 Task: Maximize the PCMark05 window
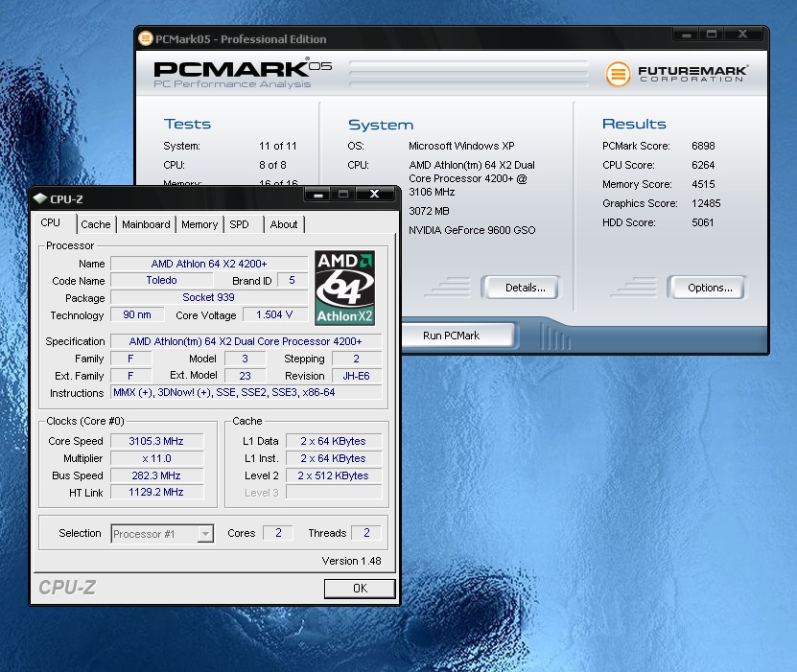coord(712,35)
